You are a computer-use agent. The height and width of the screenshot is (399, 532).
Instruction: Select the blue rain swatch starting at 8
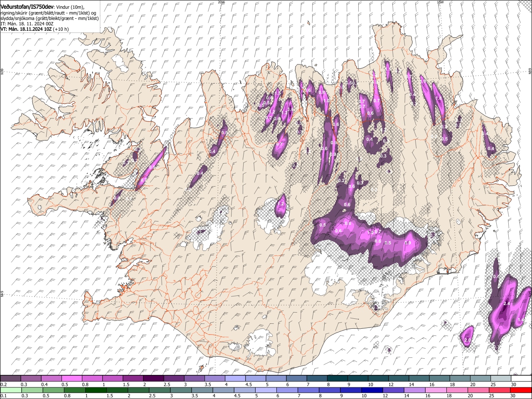[x=330, y=390]
